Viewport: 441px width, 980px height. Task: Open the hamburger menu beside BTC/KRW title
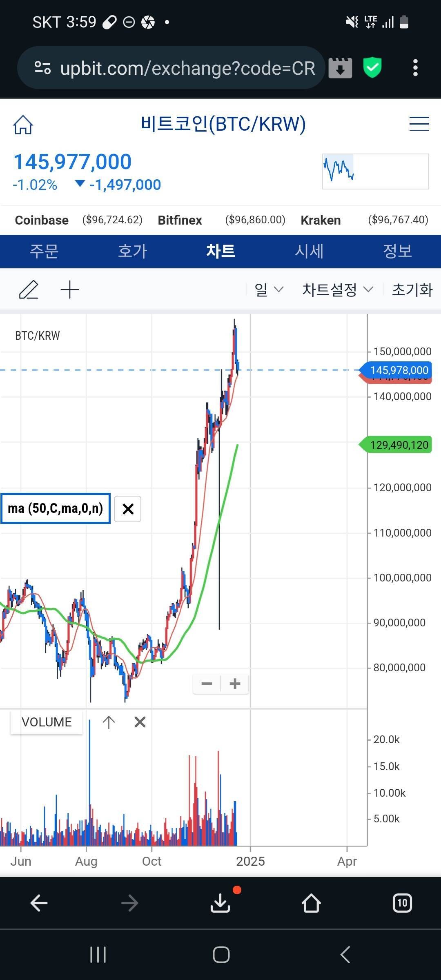point(419,124)
